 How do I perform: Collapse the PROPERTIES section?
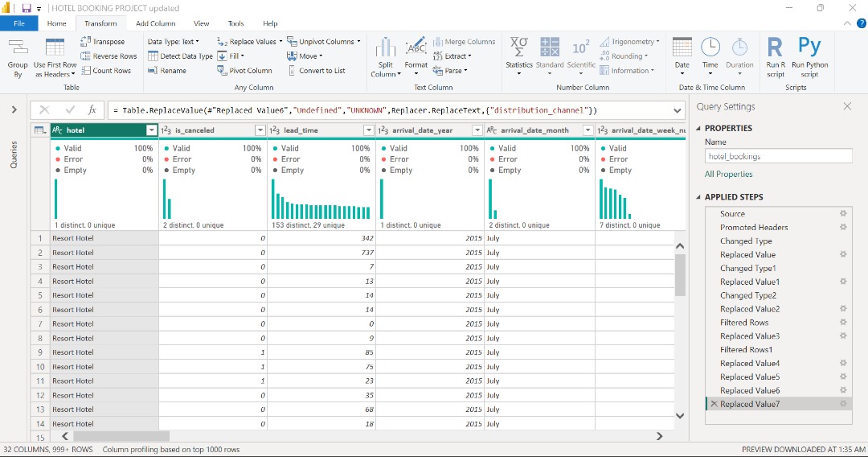point(698,128)
